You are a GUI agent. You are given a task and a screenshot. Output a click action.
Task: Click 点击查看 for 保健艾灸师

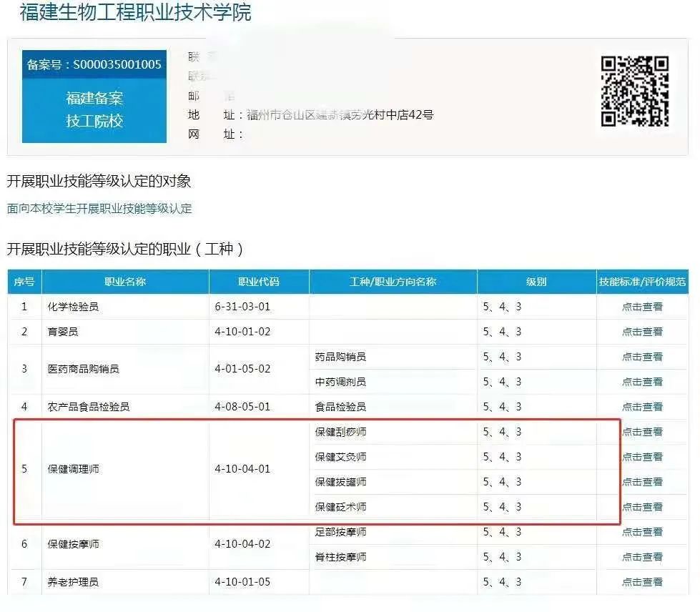coord(641,457)
